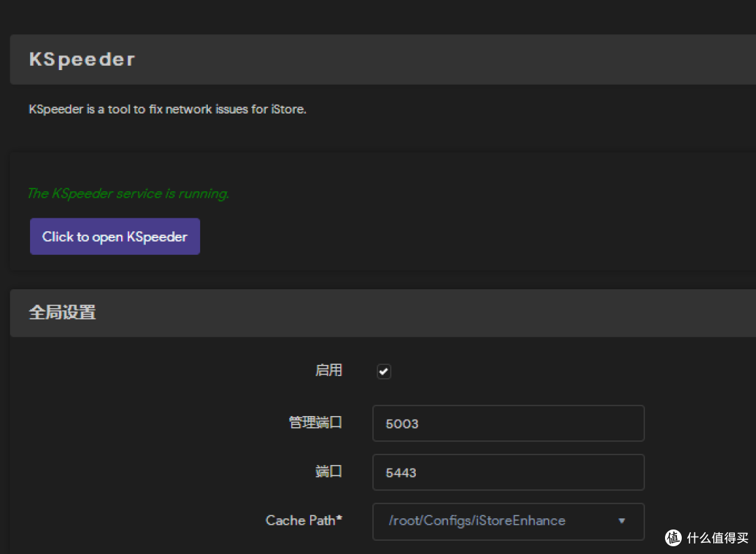Click the 全局设置 section header
The width and height of the screenshot is (756, 554).
[62, 312]
